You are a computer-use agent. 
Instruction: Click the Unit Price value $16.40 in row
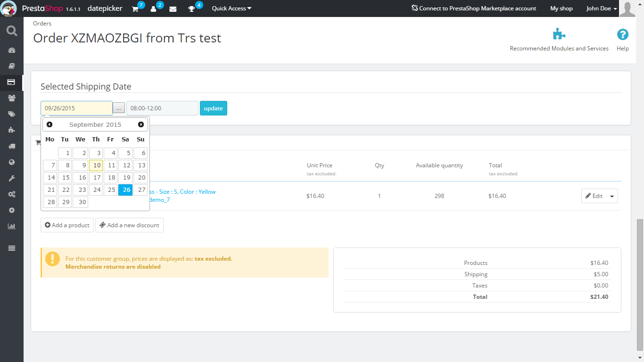pyautogui.click(x=315, y=196)
